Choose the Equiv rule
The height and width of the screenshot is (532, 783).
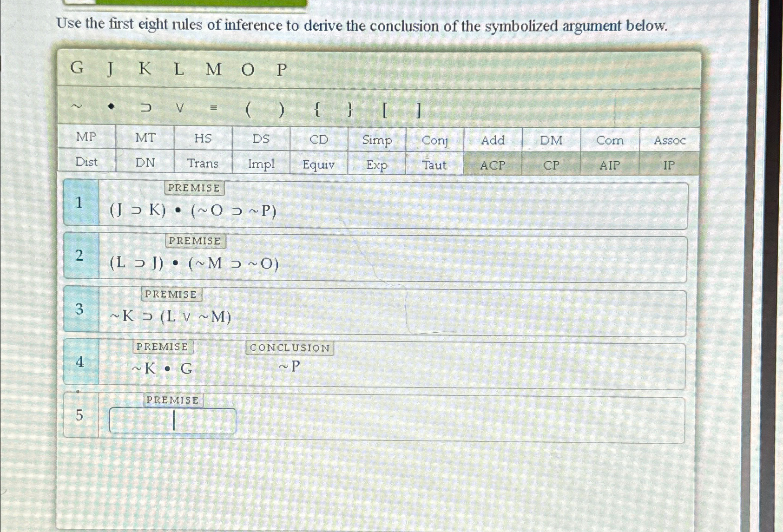click(319, 164)
